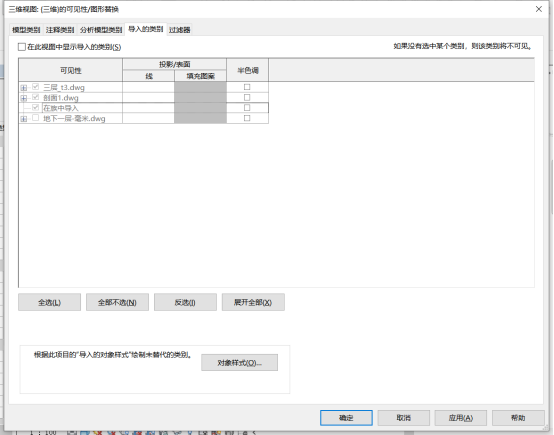Go to the 过滤器 tab
Viewport: 554px width, 435px height.
click(179, 30)
